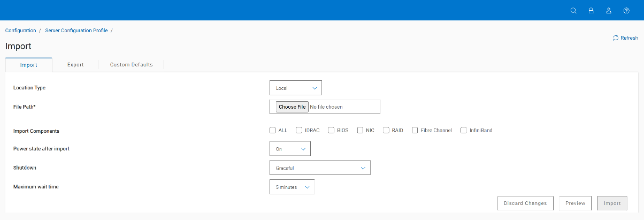644x220 pixels.
Task: Click the Refresh icon link
Action: [625, 38]
